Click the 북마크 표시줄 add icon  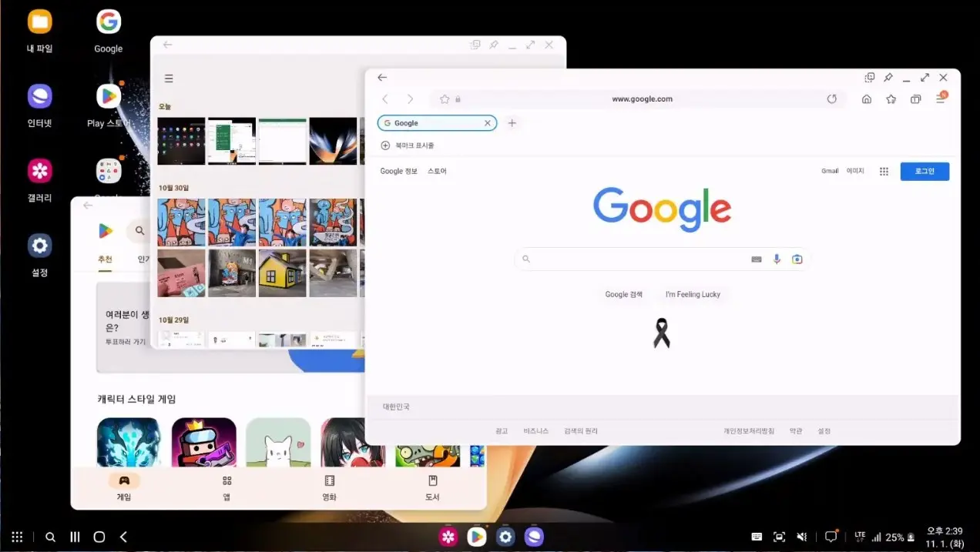386,146
